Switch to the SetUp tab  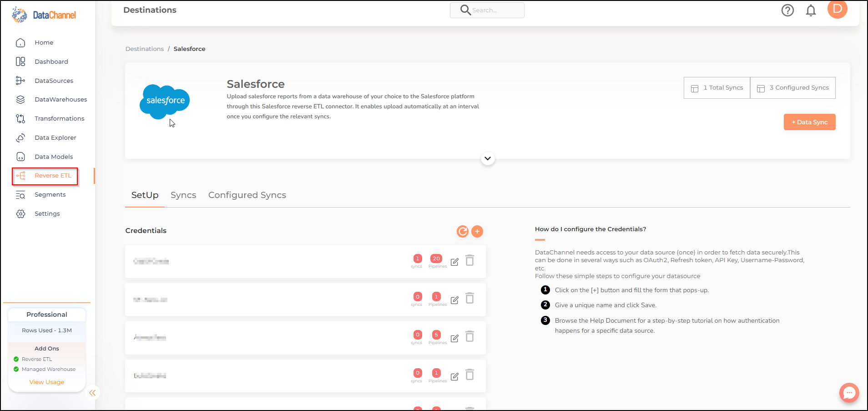tap(145, 195)
